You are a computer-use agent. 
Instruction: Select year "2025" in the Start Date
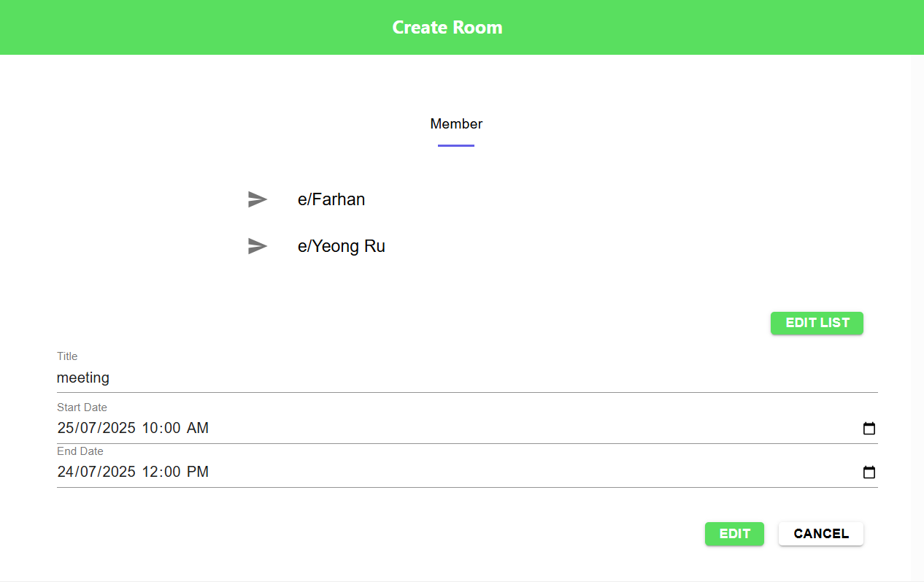click(119, 429)
